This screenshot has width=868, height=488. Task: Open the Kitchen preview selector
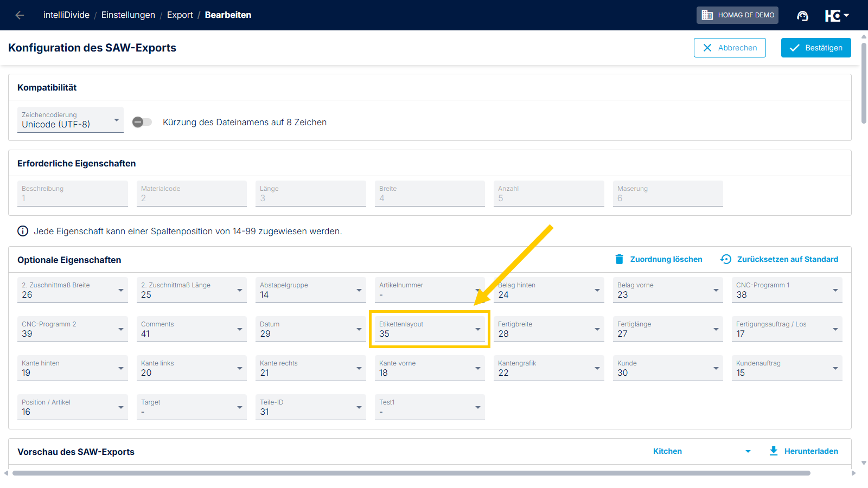701,451
